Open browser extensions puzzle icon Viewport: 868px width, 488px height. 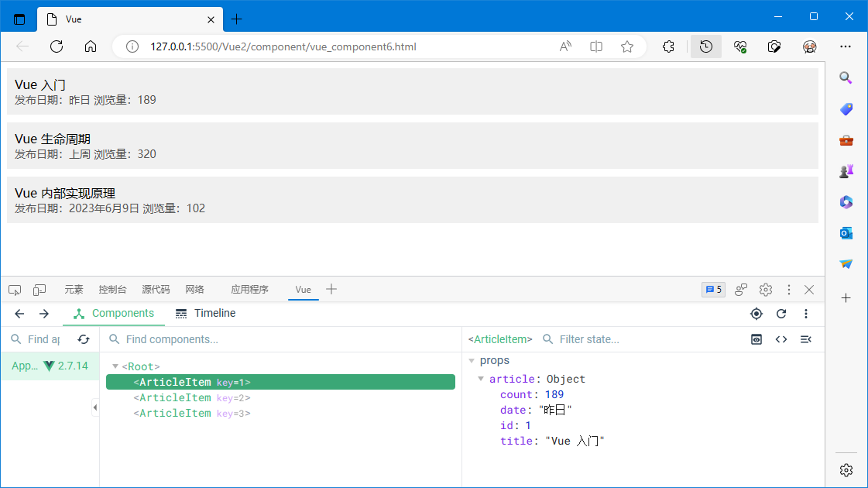[669, 46]
